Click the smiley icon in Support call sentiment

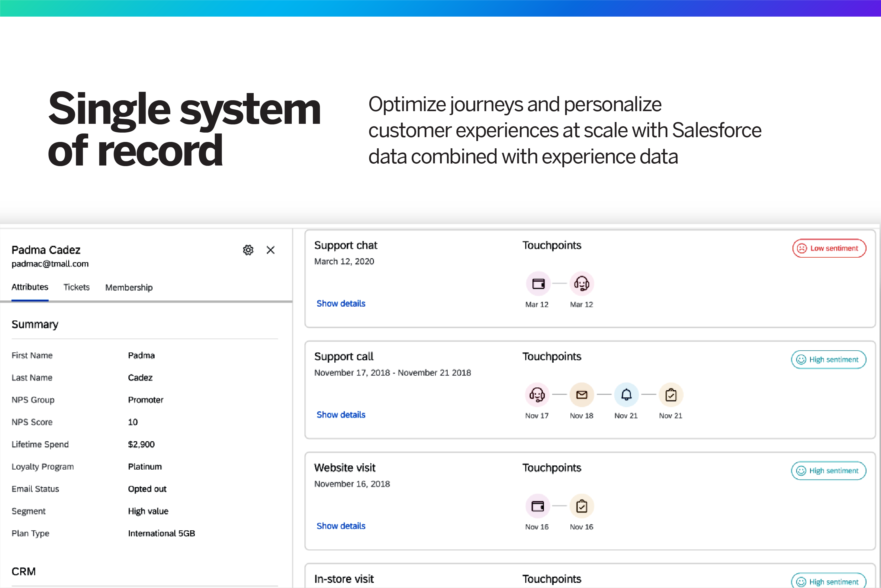(x=801, y=360)
